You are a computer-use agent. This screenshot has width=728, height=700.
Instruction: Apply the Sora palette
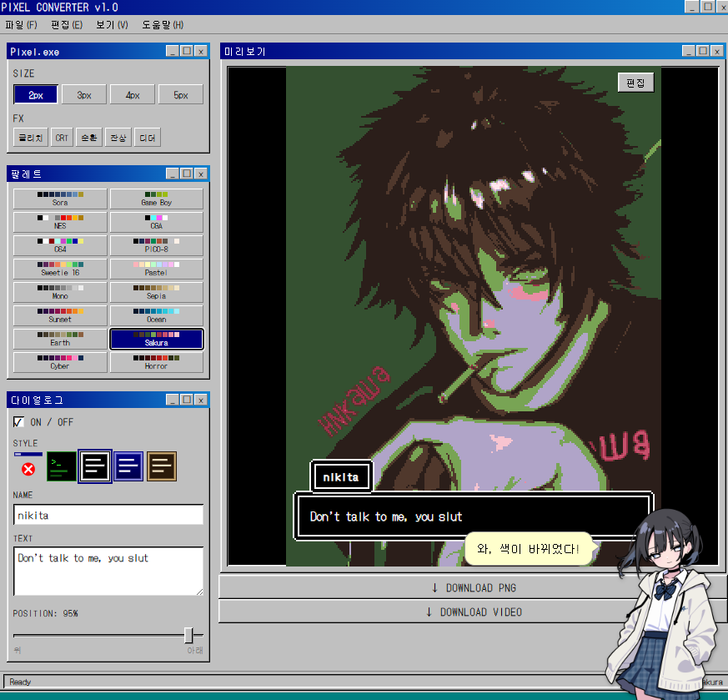coord(60,199)
